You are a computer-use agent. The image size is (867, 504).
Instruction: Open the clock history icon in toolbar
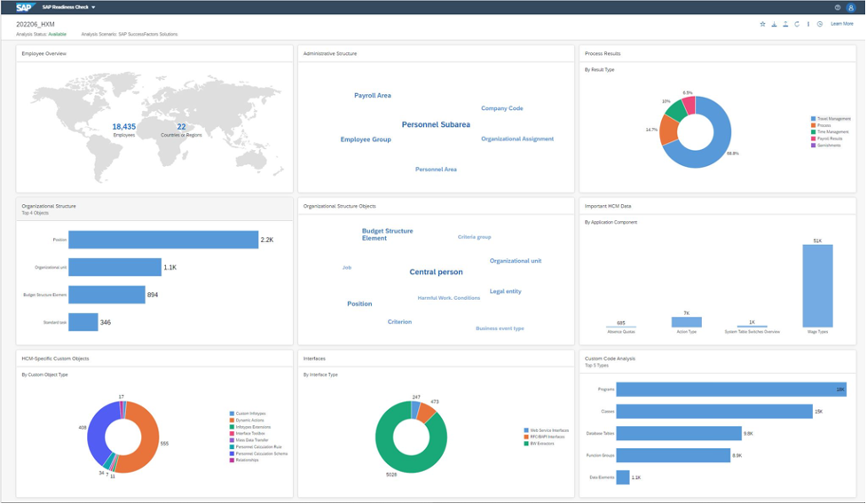point(819,24)
